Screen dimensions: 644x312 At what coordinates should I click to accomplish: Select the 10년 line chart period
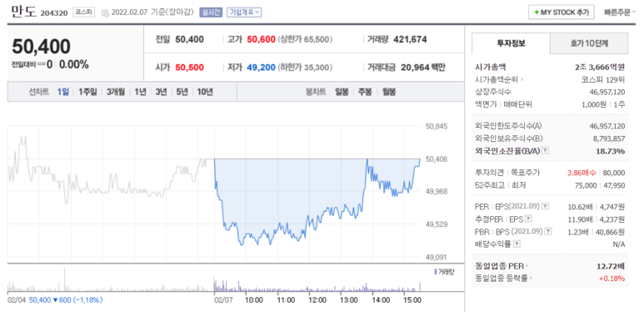(x=205, y=92)
